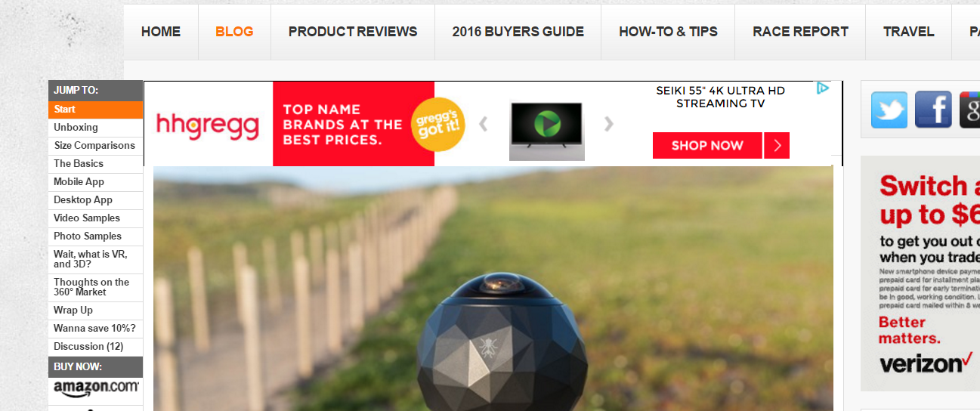The image size is (980, 411).
Task: Click the Verizon Switch advertisement
Action: pos(920,273)
